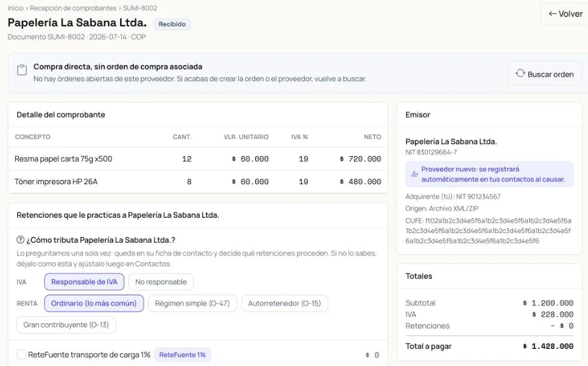The image size is (588, 366).
Task: Click the Subtotal $ 1.200.000 value
Action: [x=548, y=303]
